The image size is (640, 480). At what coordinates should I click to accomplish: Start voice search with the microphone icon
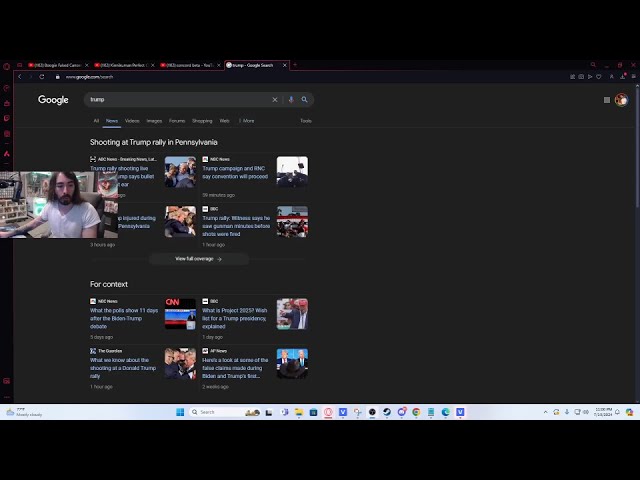coord(291,100)
